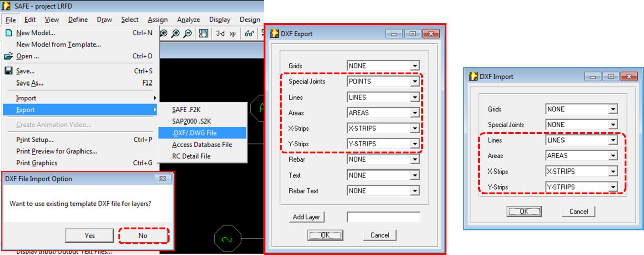Choose New Model... from File menu
644x255 pixels.
tap(80, 33)
